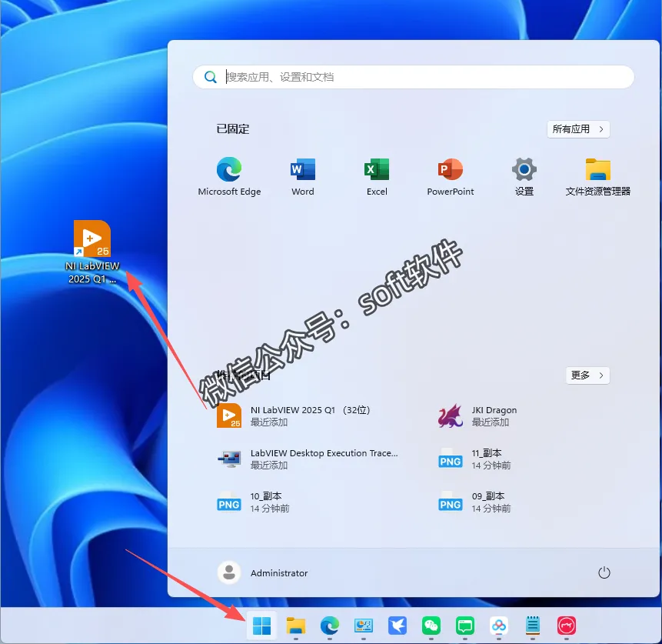This screenshot has height=644, width=662.
Task: Open blue bird app on taskbar
Action: tap(398, 626)
